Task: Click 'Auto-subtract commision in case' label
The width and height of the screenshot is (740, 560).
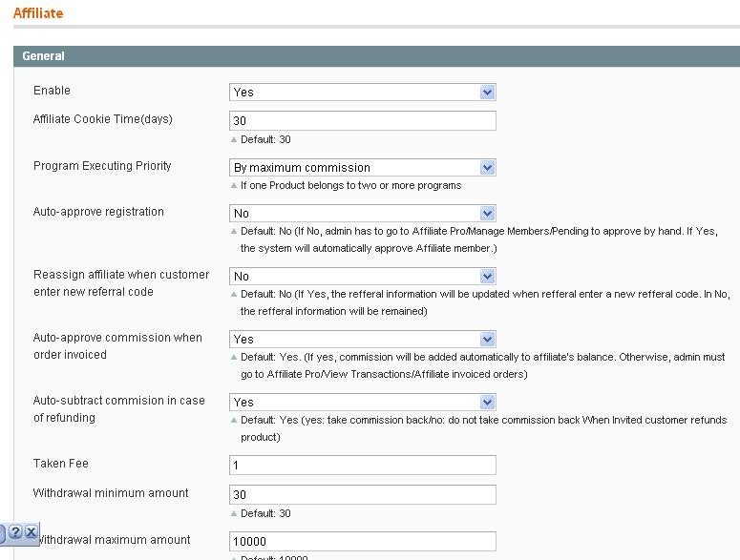Action: [x=119, y=408]
